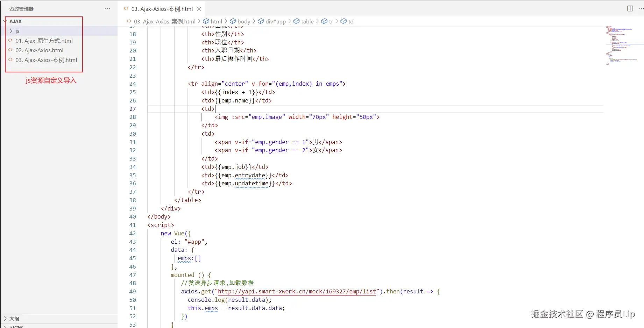
Task: Click the span showing 女 for gender 2
Action: (278, 150)
